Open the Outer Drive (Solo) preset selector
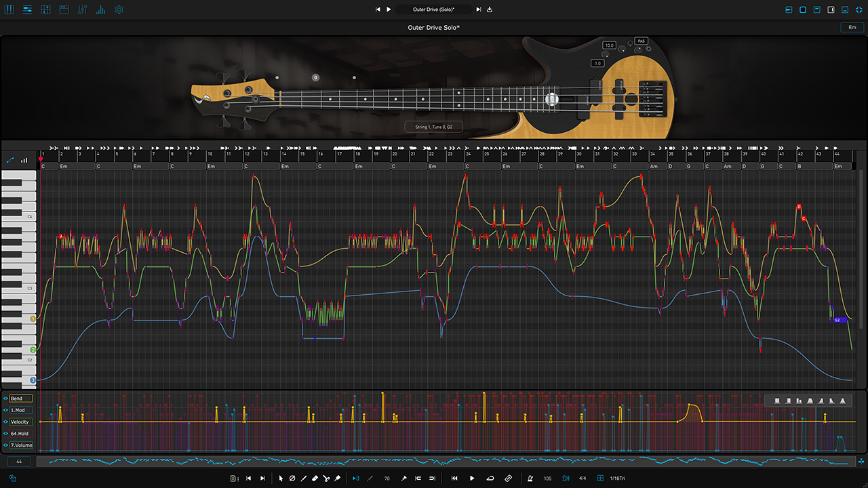868x488 pixels. coord(434,9)
